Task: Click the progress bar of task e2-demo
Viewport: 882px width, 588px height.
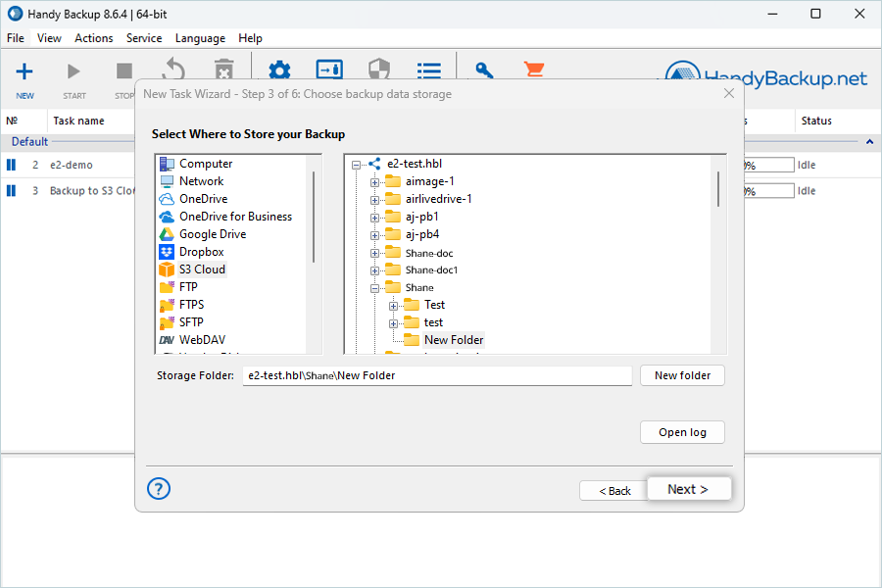Action: 768,165
